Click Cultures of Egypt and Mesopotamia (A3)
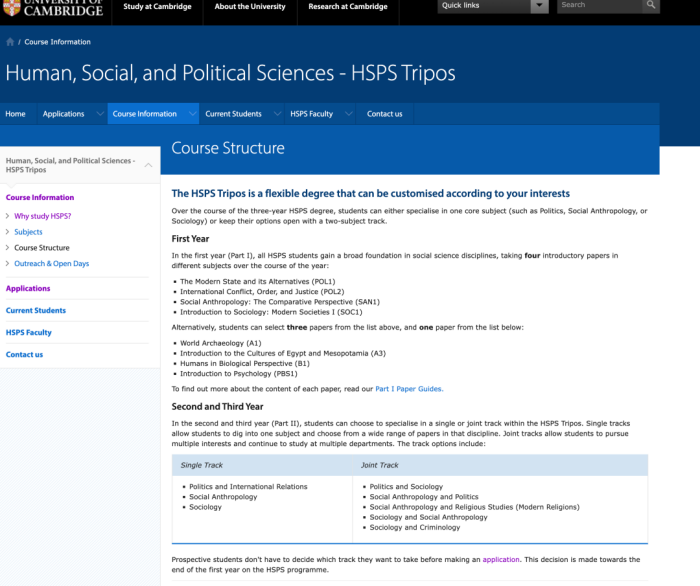 click(x=283, y=353)
